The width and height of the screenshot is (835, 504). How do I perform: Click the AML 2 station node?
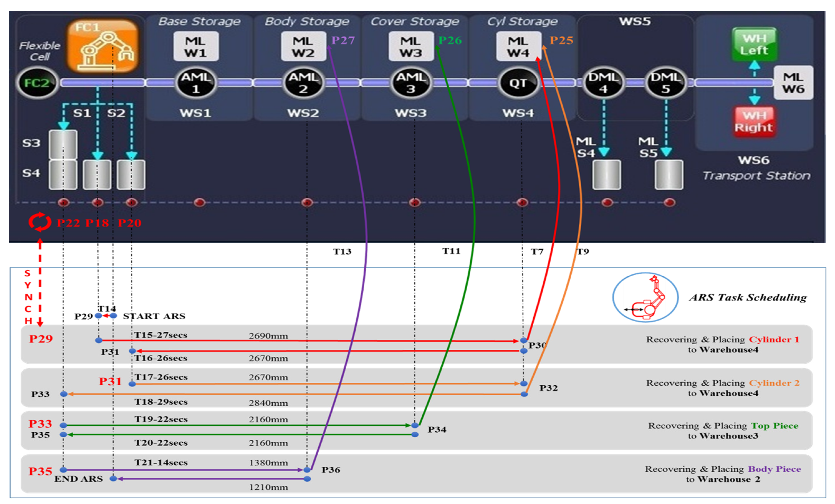[303, 83]
